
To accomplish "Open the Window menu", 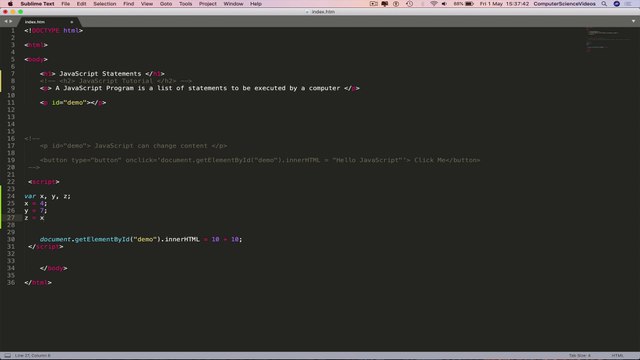I will click(x=233, y=4).
